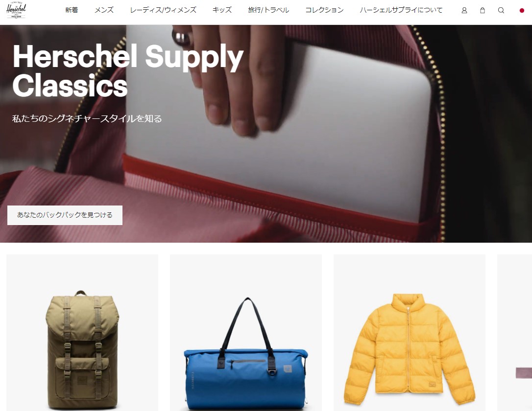Screen dimensions: 532x411
Task: Open the メンズ menu
Action: point(104,10)
